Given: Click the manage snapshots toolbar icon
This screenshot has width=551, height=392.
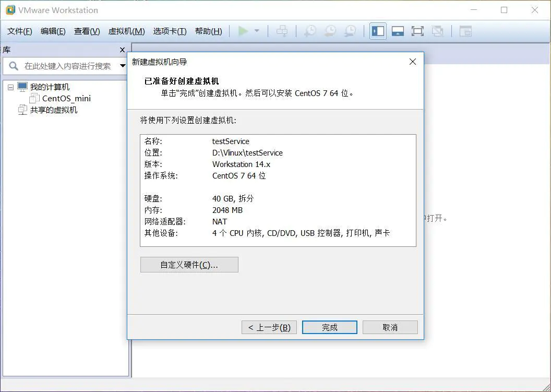Looking at the screenshot, I should 350,31.
